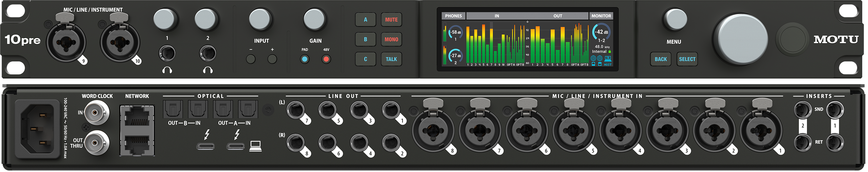Toggle the blue PAD indicator button

[304, 60]
